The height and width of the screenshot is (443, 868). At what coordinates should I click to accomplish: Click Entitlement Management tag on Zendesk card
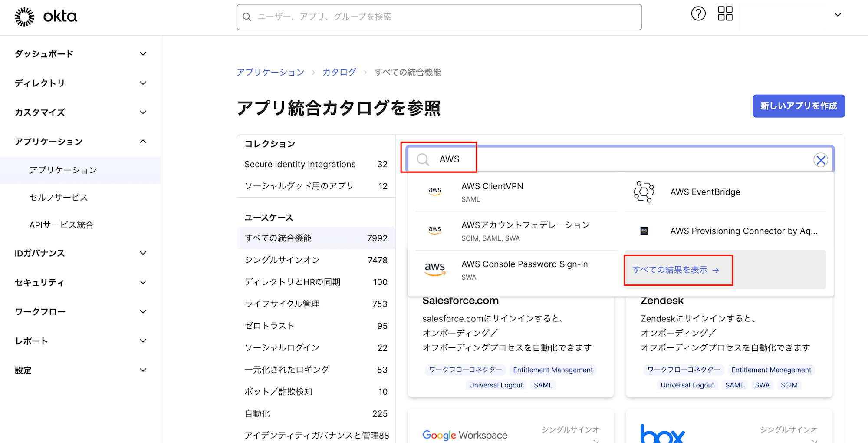(x=771, y=370)
